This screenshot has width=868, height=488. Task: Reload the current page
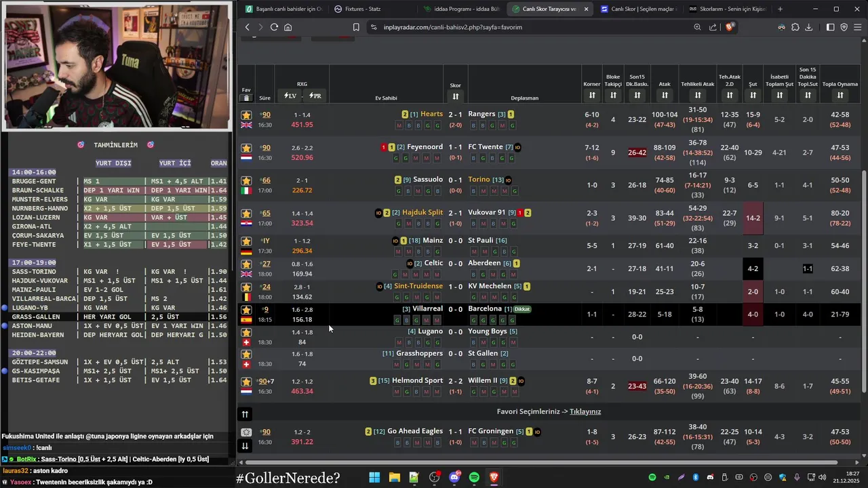(274, 27)
